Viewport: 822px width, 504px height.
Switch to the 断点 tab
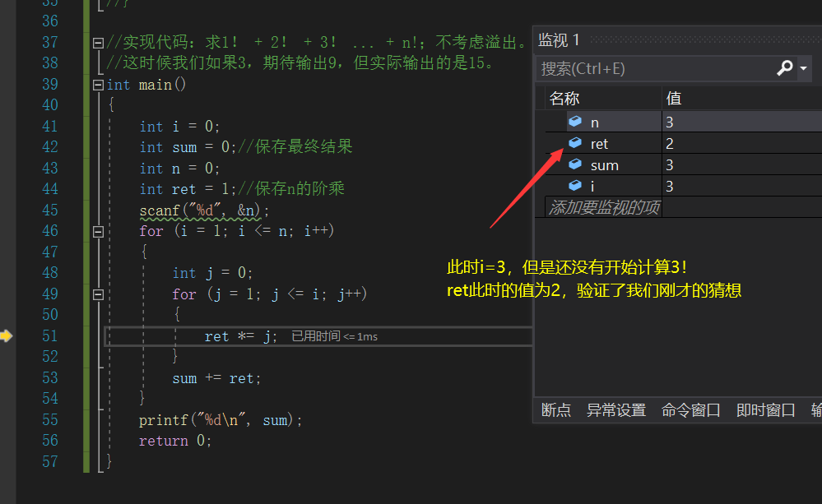(x=555, y=409)
